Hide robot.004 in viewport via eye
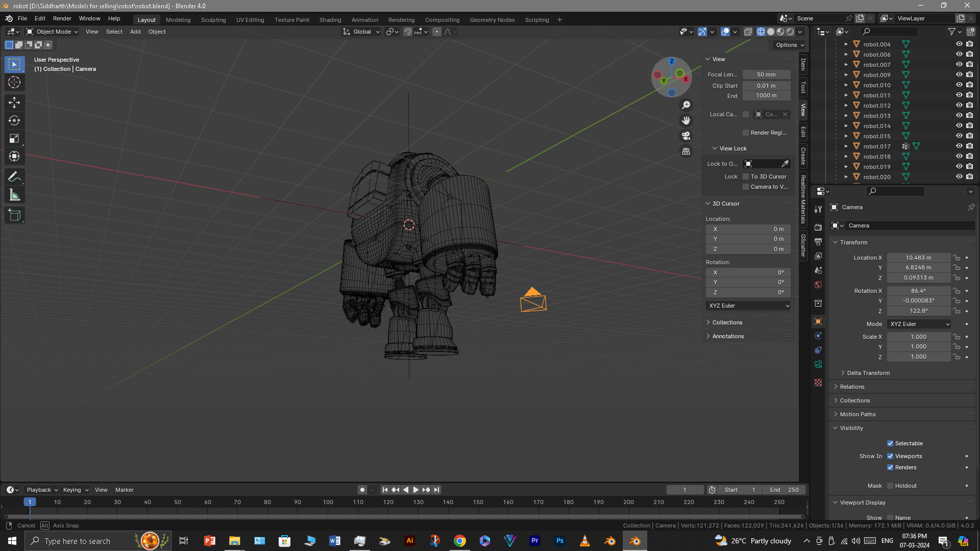Screen dimensions: 980x551 coord(959,44)
